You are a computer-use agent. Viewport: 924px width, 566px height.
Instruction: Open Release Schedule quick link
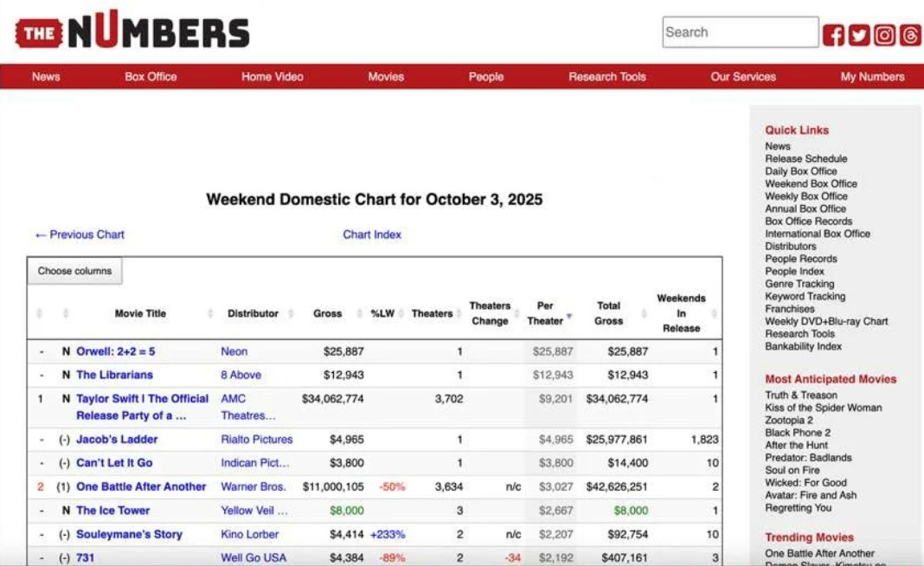pyautogui.click(x=806, y=158)
